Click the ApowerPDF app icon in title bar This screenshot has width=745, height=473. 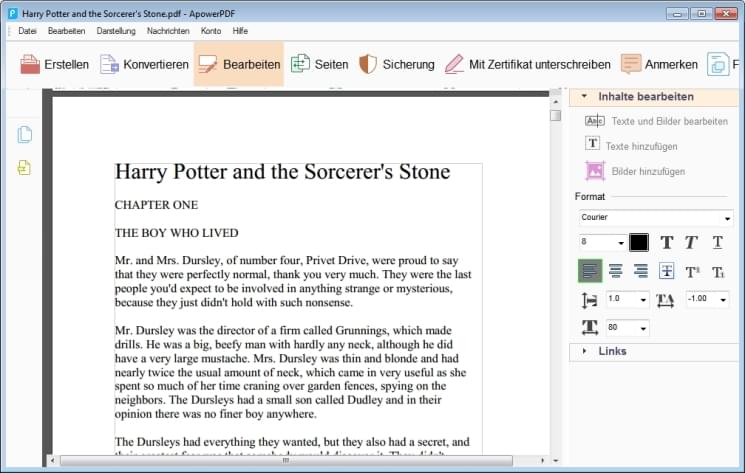[x=12, y=13]
